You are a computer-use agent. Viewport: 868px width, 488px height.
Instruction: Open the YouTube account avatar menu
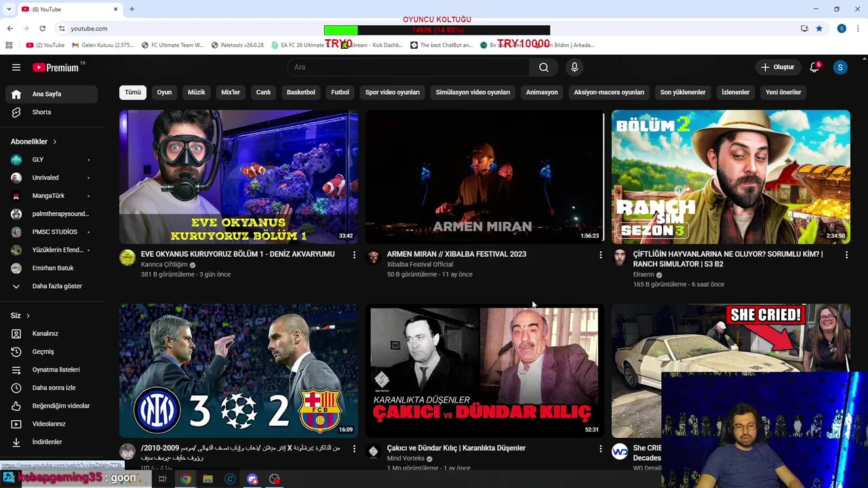[x=840, y=67]
